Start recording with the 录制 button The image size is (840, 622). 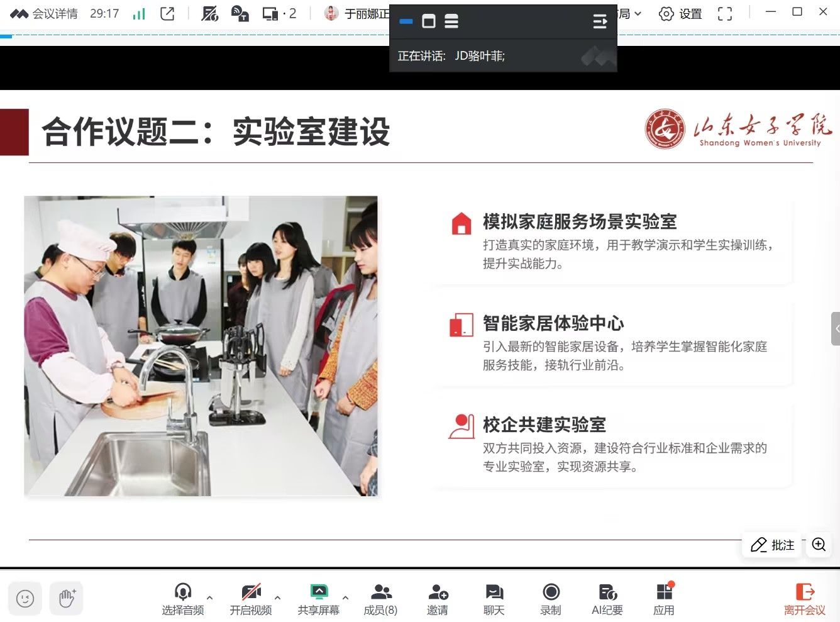point(551,599)
